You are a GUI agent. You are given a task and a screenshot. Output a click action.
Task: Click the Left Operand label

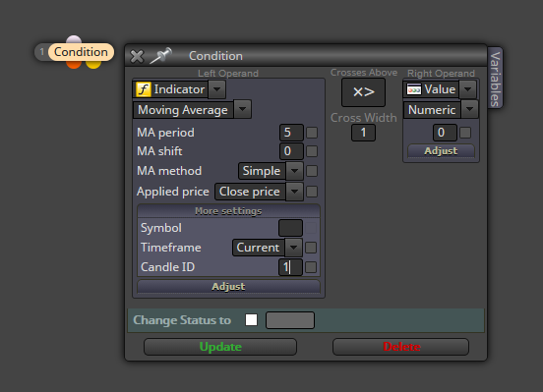point(228,74)
